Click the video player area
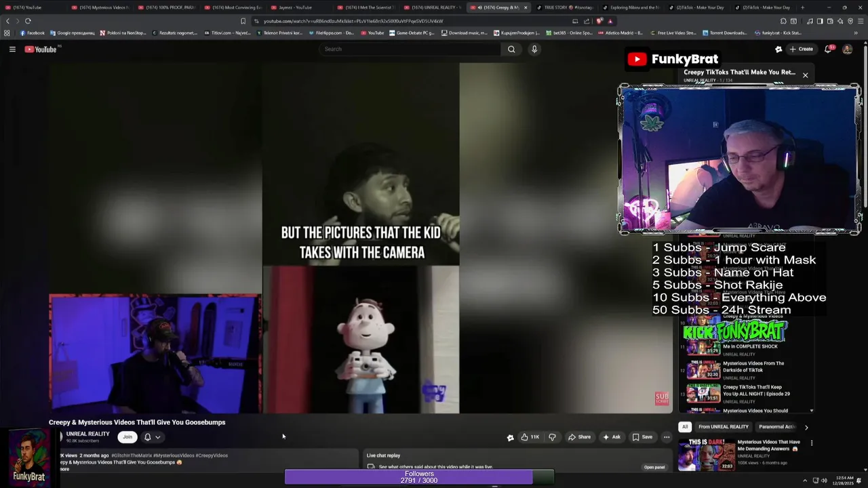 click(361, 237)
